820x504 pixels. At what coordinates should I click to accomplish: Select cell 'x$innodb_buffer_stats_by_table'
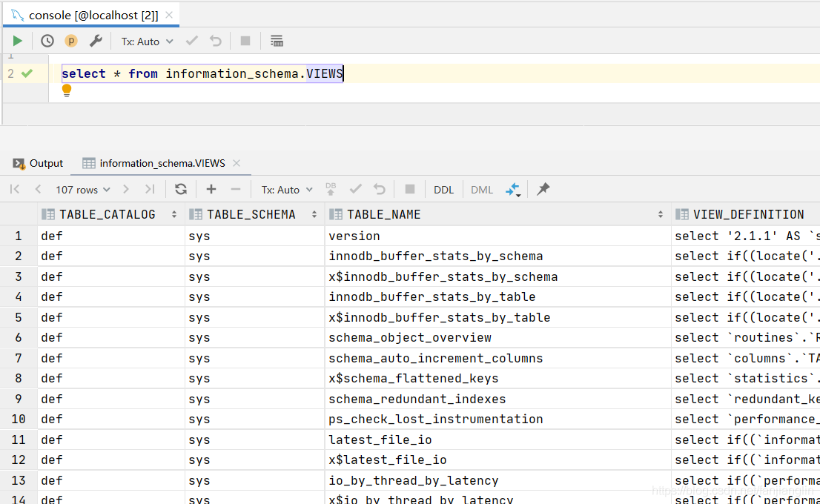pyautogui.click(x=497, y=317)
